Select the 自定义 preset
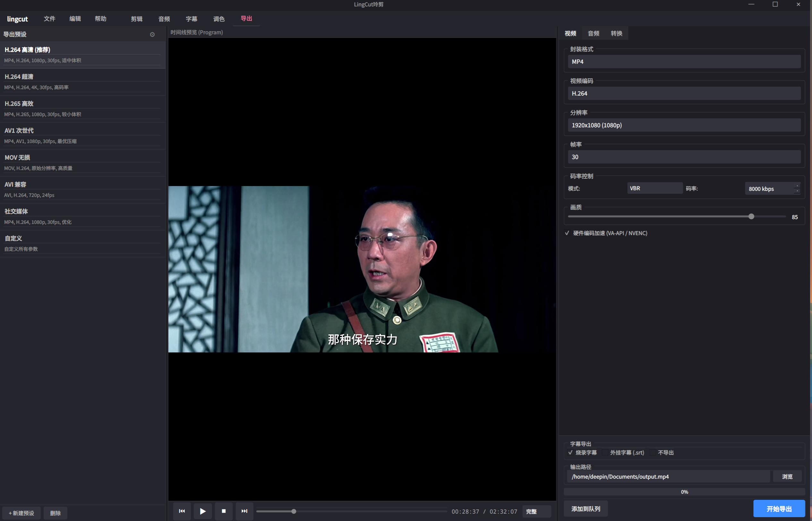Viewport: 812px width, 521px height. [x=82, y=243]
